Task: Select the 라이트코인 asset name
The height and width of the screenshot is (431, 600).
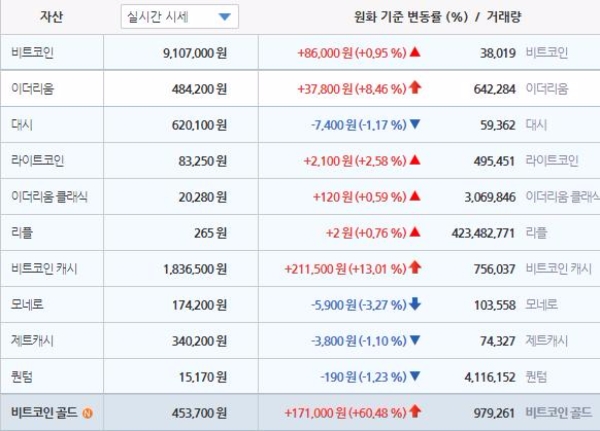Action: pyautogui.click(x=38, y=160)
